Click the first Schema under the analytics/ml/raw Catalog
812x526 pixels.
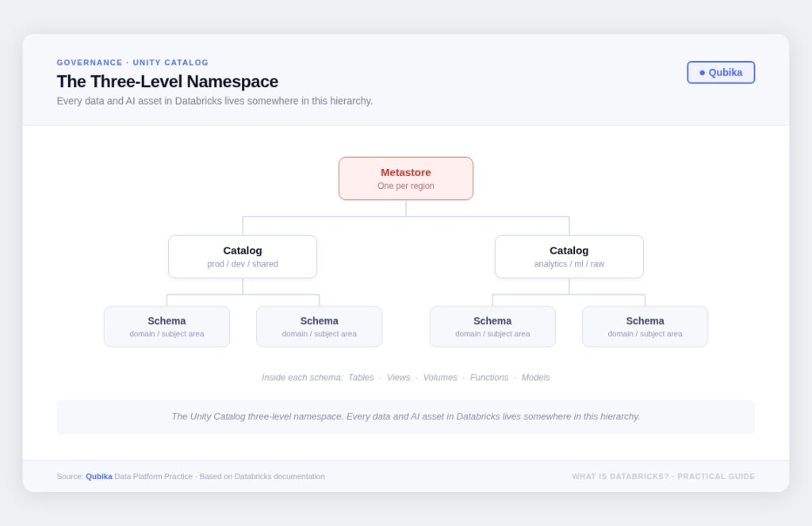coord(492,327)
